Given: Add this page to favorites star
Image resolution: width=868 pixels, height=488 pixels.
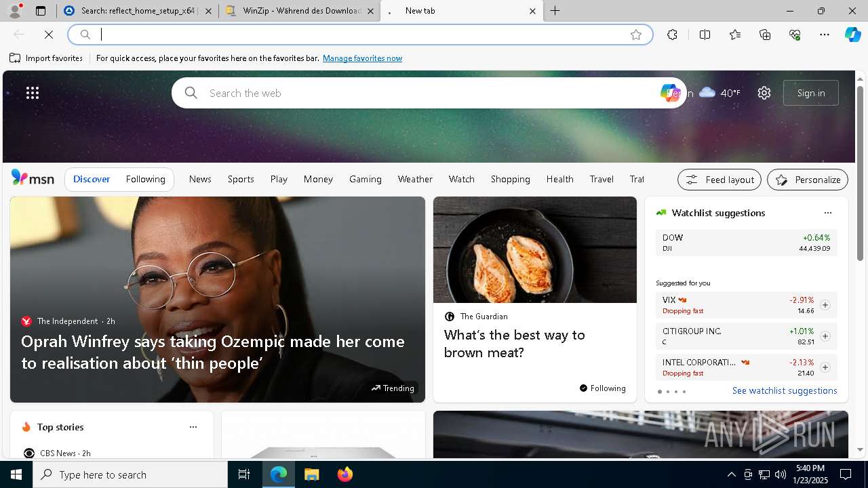Looking at the screenshot, I should (635, 35).
